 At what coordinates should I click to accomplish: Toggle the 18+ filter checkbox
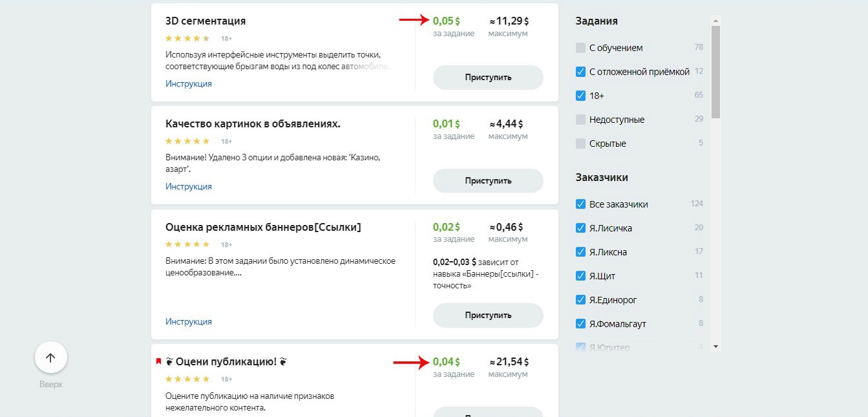(x=580, y=96)
